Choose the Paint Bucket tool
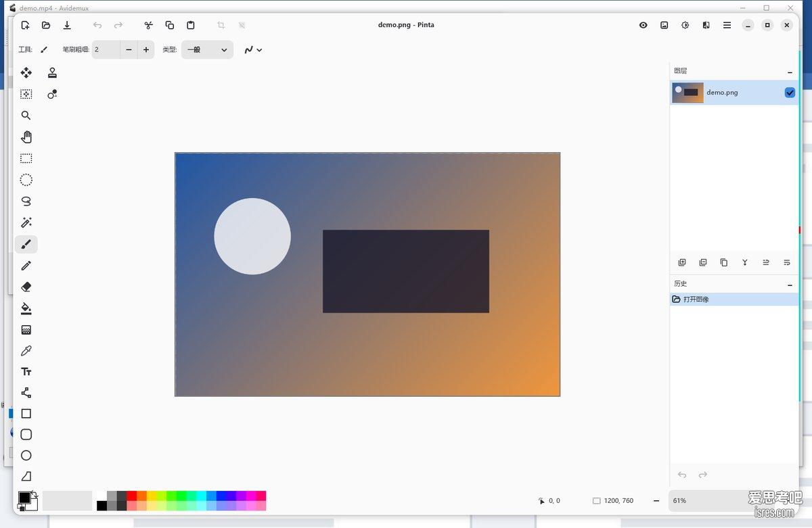The height and width of the screenshot is (528, 812). tap(26, 309)
